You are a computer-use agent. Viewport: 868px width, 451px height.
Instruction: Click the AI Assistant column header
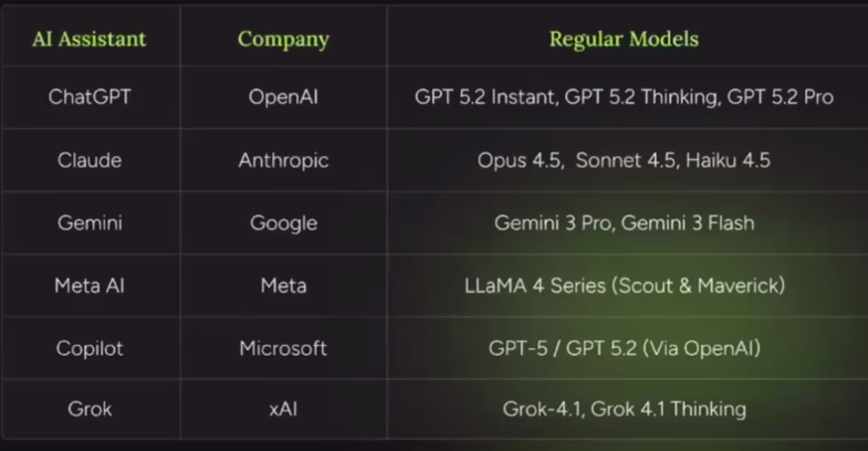[x=89, y=40]
